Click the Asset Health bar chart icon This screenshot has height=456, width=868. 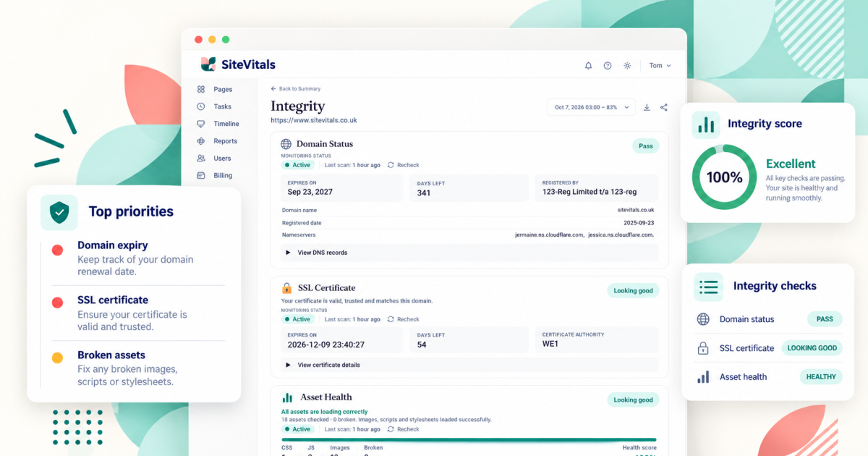287,397
